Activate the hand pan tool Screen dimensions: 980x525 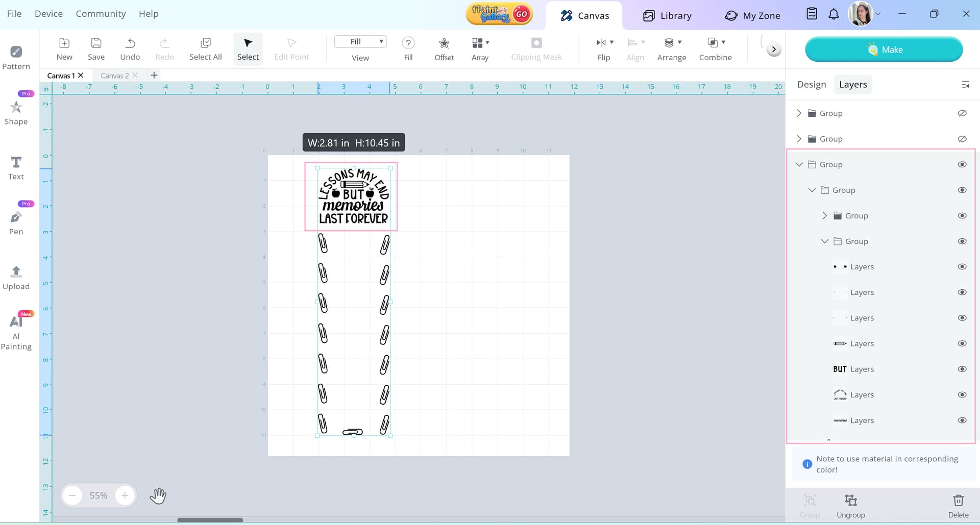tap(158, 495)
